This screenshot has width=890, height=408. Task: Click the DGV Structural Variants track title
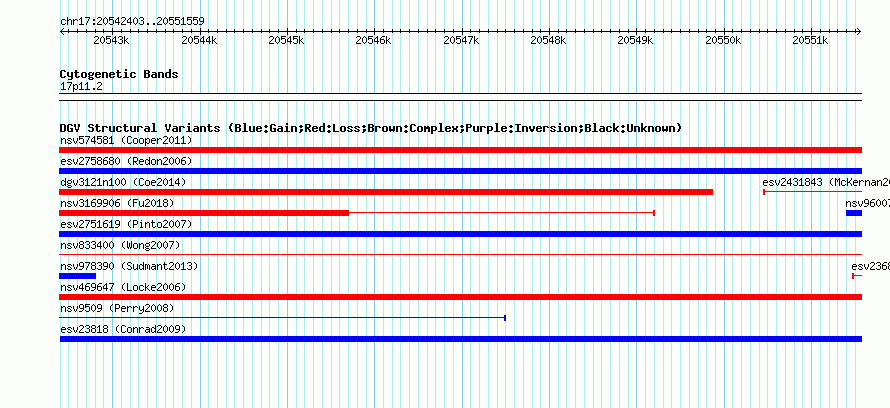point(371,128)
